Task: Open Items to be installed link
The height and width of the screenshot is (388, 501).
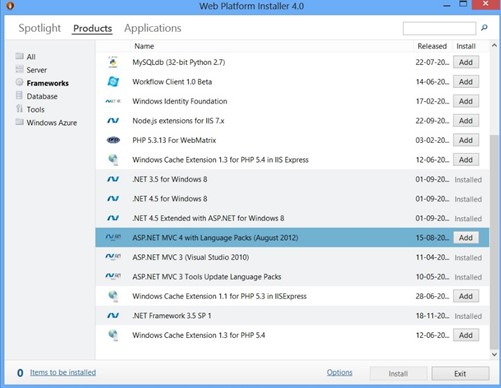Action: tap(63, 372)
